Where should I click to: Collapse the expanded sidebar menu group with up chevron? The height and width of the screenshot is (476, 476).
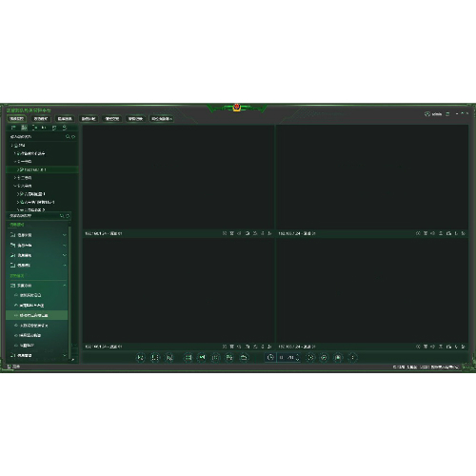tap(65, 286)
